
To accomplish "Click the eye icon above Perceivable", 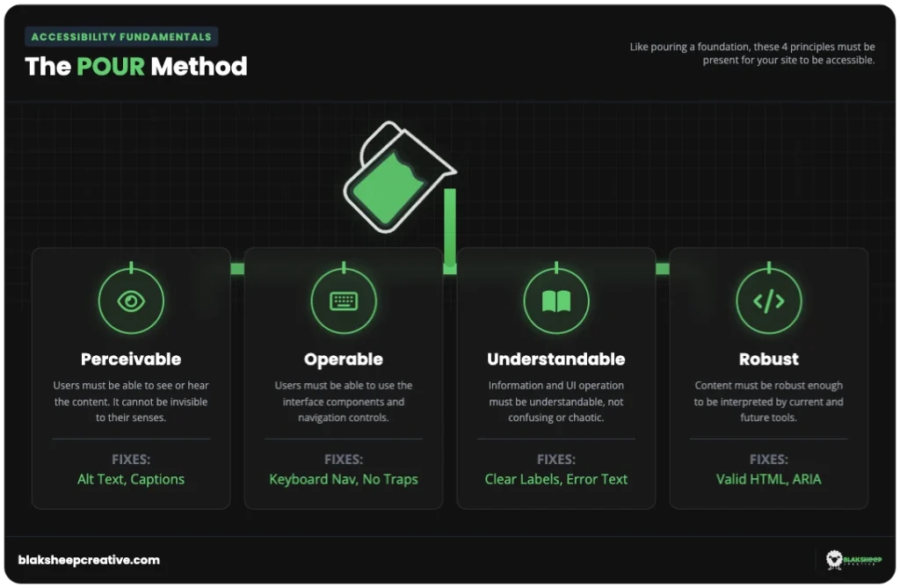I will point(131,300).
